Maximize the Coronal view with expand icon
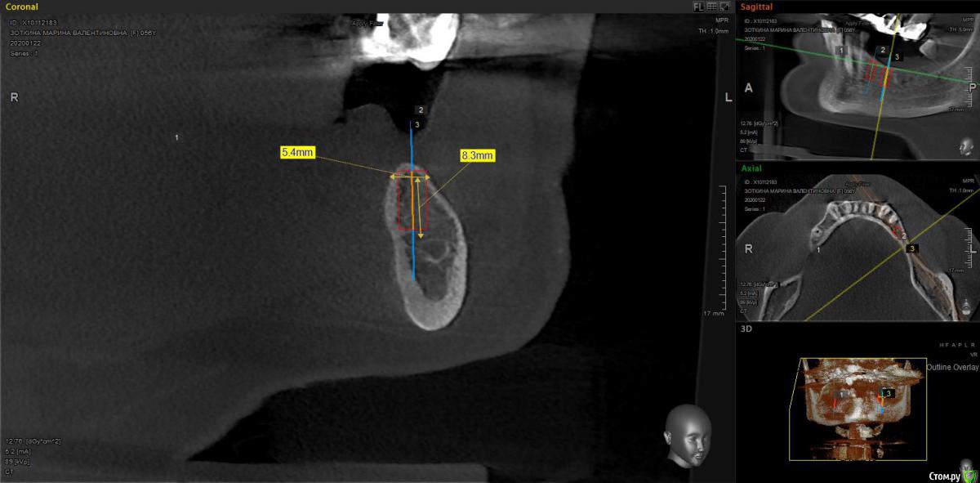 click(724, 7)
